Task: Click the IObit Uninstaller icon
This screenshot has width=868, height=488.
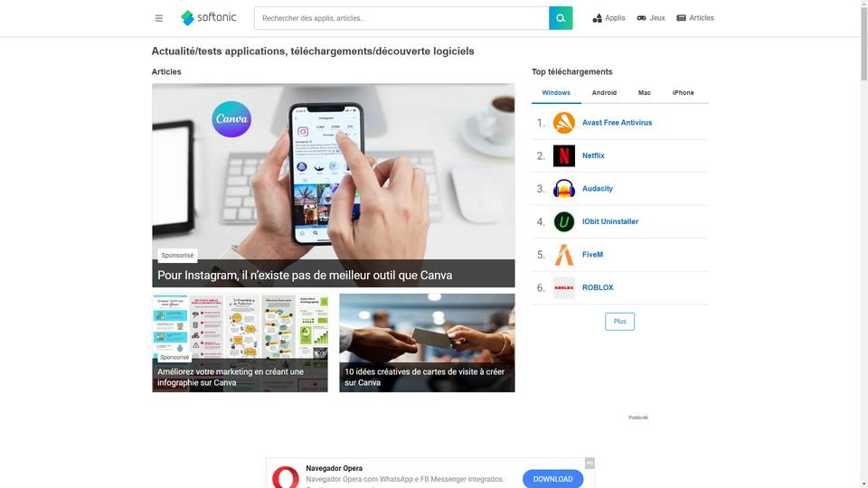Action: [x=563, y=222]
